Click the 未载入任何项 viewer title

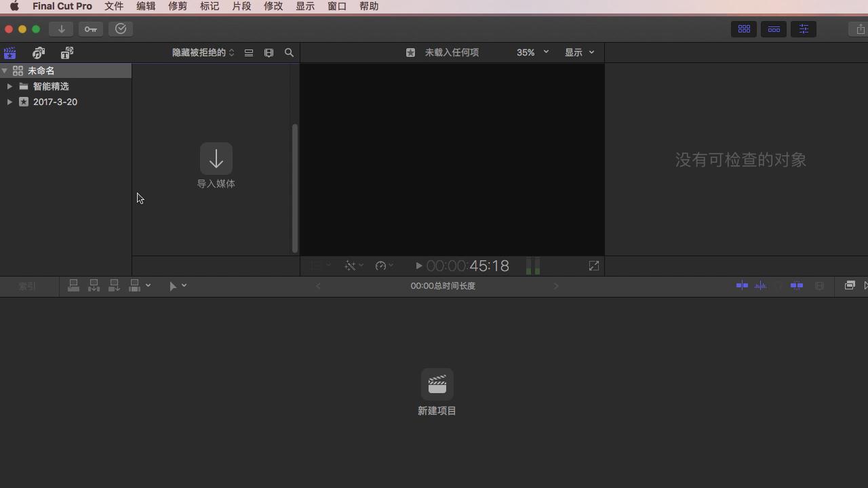pyautogui.click(x=452, y=52)
